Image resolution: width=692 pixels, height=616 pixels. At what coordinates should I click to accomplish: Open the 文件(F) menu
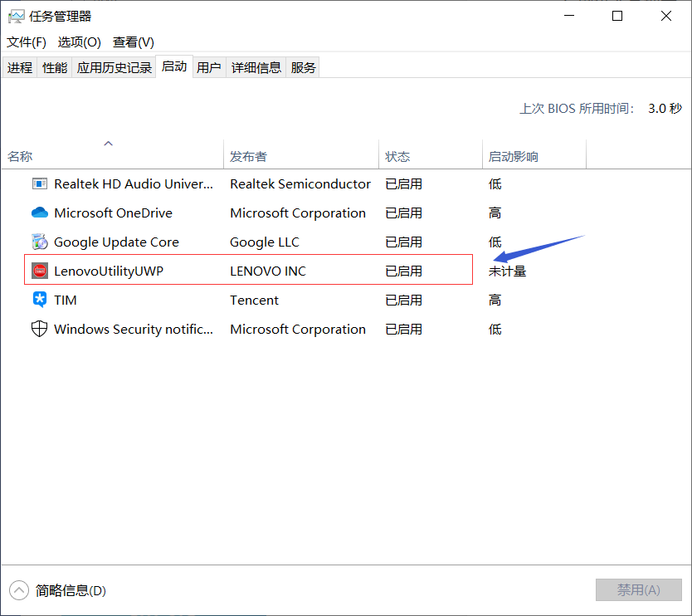coord(27,42)
